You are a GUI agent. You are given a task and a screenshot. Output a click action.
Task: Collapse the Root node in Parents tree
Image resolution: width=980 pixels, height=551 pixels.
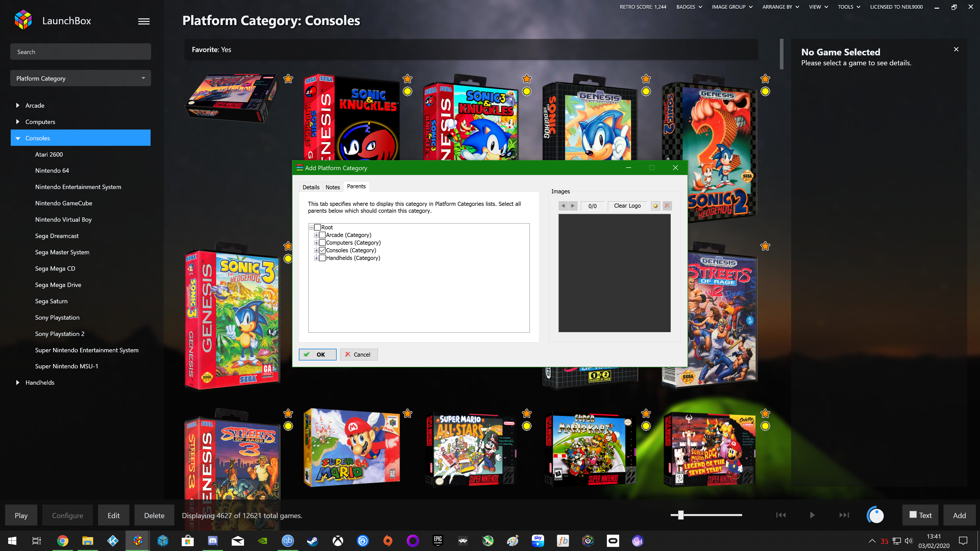311,227
